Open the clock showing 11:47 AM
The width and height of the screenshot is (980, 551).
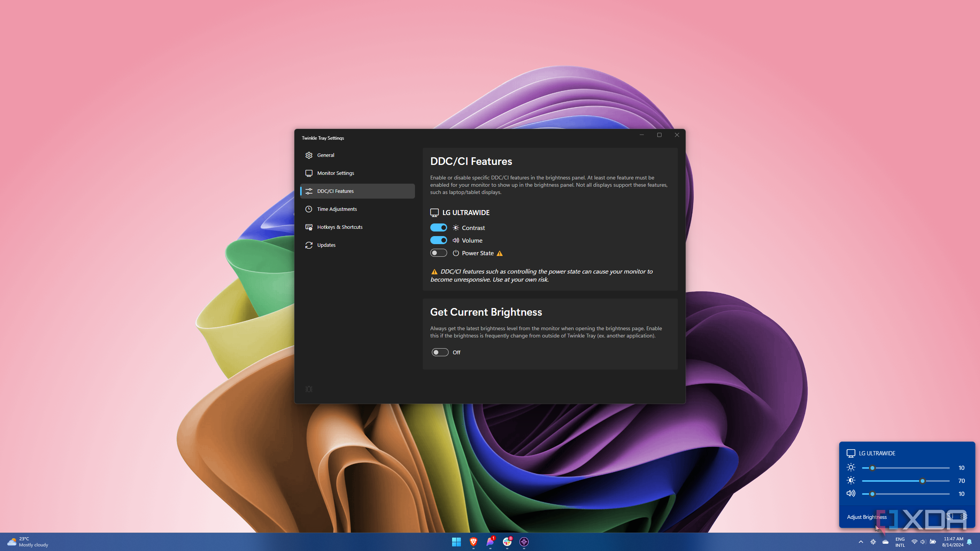pos(953,542)
